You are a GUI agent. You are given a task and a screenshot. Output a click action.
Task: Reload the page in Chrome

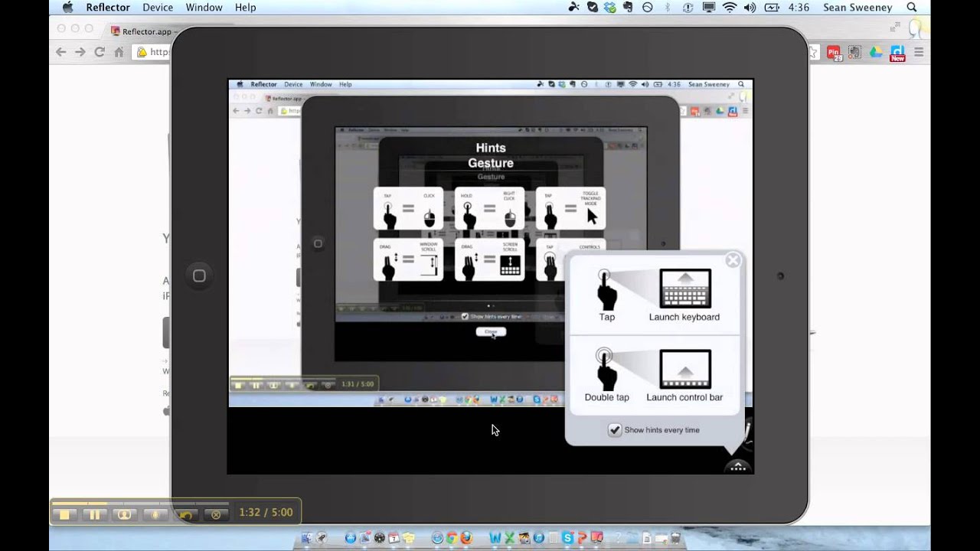click(x=99, y=52)
